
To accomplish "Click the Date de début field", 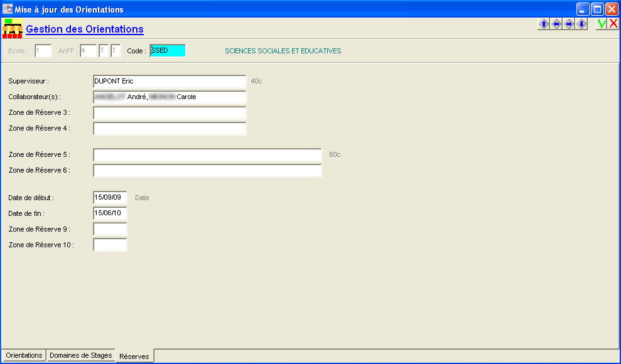I will point(110,198).
